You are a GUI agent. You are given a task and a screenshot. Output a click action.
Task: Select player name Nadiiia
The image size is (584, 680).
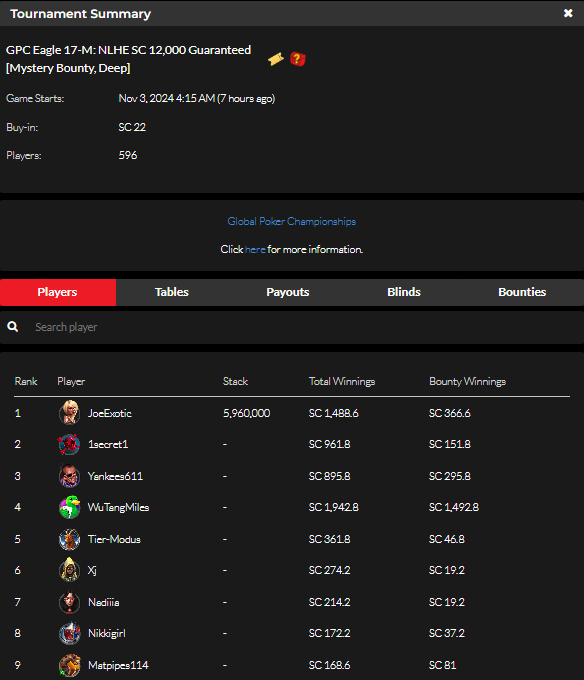pyautogui.click(x=104, y=602)
